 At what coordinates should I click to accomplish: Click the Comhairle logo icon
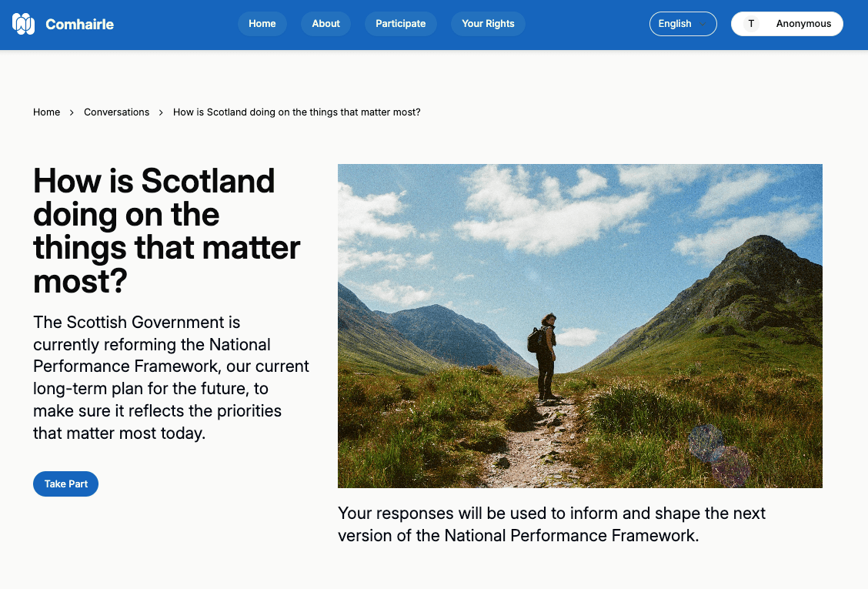[x=24, y=24]
